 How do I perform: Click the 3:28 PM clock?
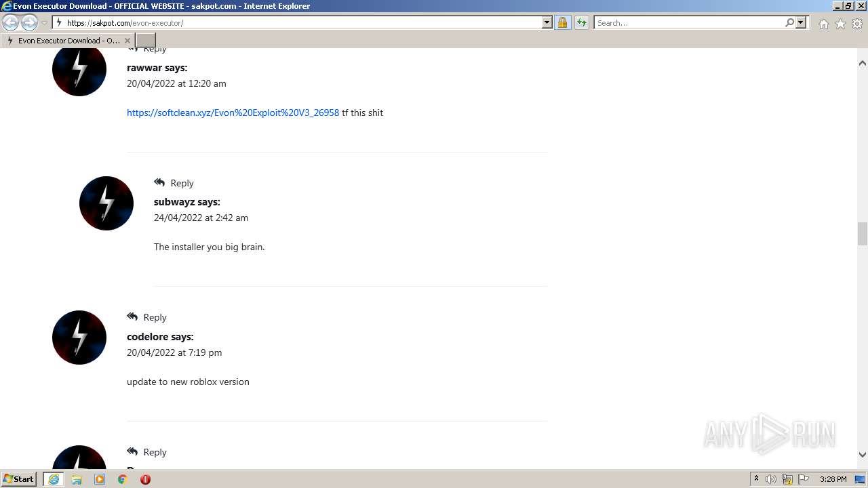833,479
